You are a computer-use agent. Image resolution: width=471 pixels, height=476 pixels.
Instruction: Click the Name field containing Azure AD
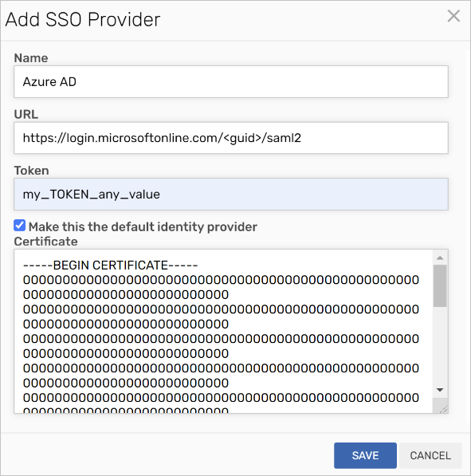tap(231, 81)
